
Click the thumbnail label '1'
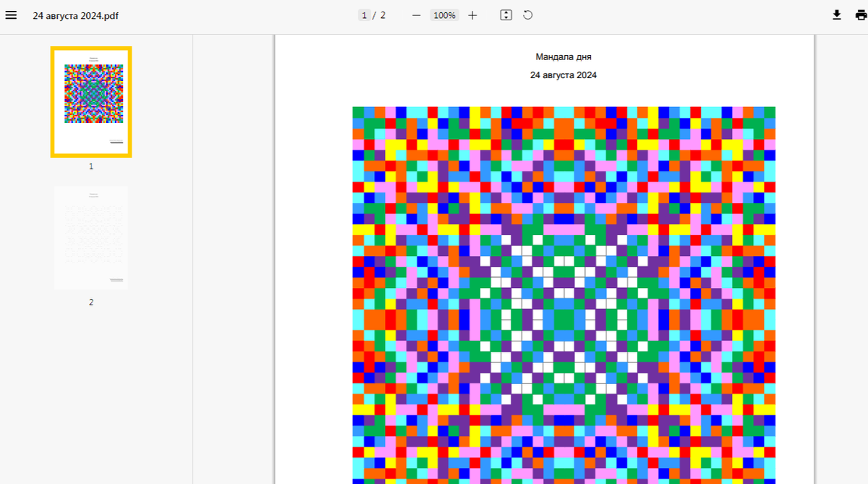coord(91,166)
